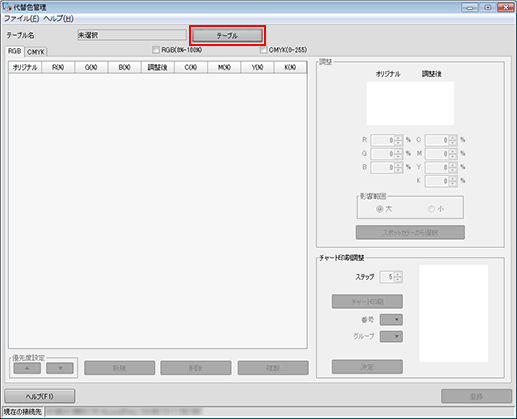The image size is (517, 419).
Task: Click the 登録 button
Action: [476, 396]
